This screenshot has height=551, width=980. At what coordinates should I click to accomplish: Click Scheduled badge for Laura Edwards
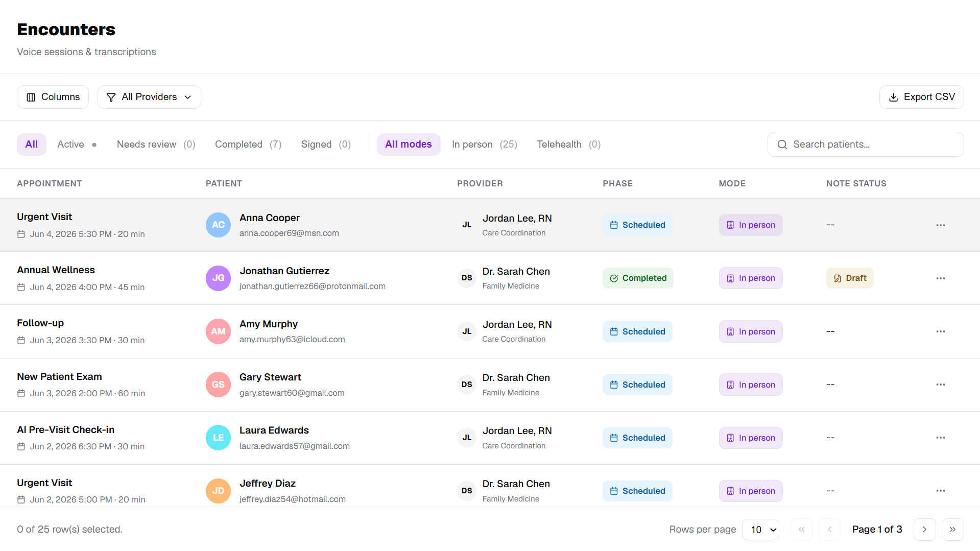[x=637, y=438]
